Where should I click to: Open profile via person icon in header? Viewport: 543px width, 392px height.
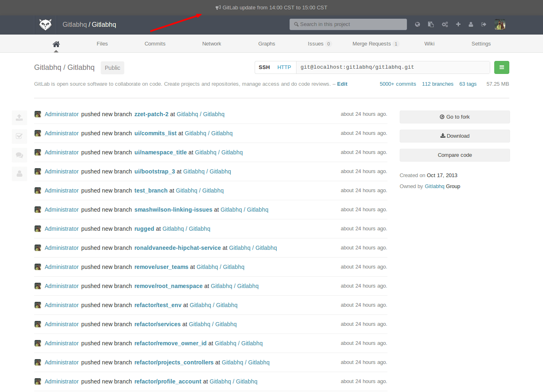(471, 24)
